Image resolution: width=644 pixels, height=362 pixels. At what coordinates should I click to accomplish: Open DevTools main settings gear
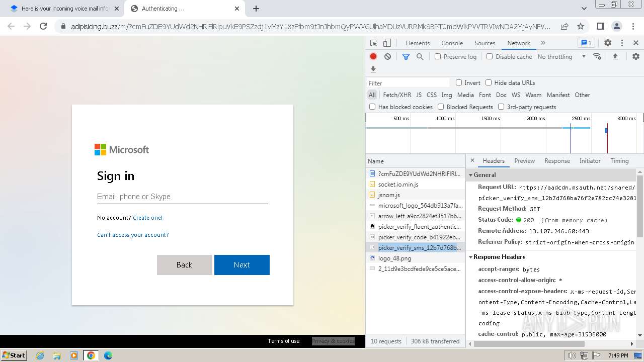click(x=608, y=43)
